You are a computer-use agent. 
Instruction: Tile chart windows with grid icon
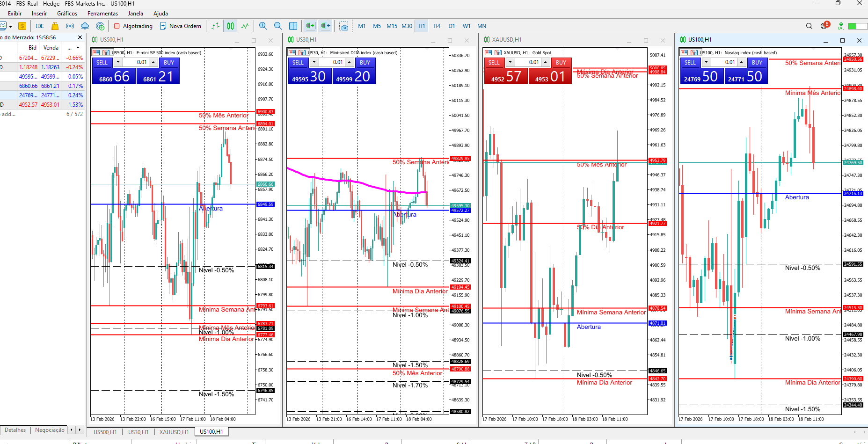point(293,26)
